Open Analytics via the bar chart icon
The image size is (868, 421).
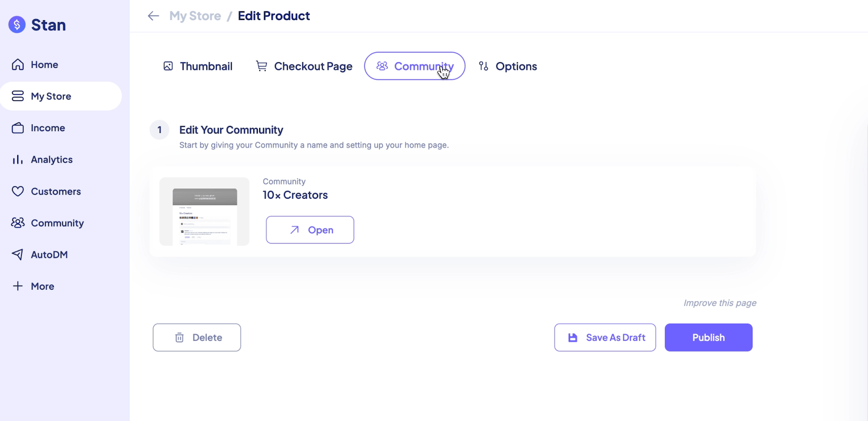pyautogui.click(x=17, y=159)
